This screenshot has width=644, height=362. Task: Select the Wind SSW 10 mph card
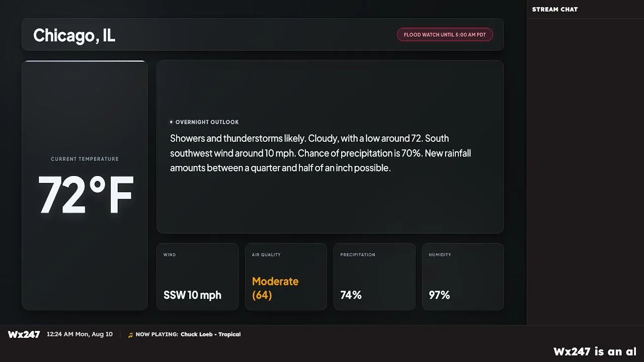coord(197,277)
